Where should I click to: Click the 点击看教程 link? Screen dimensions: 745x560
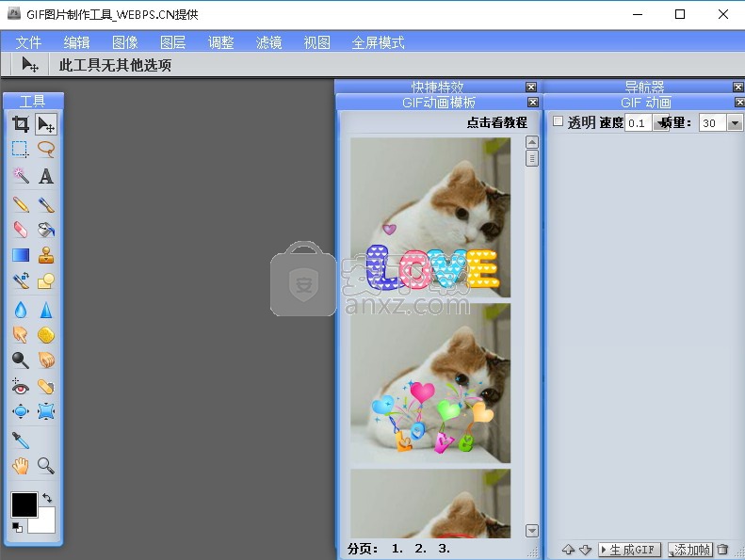[497, 122]
